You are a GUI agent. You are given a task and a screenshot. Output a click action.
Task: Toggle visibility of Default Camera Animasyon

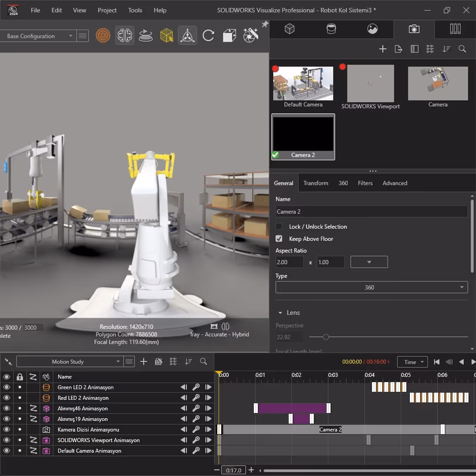(x=6, y=451)
